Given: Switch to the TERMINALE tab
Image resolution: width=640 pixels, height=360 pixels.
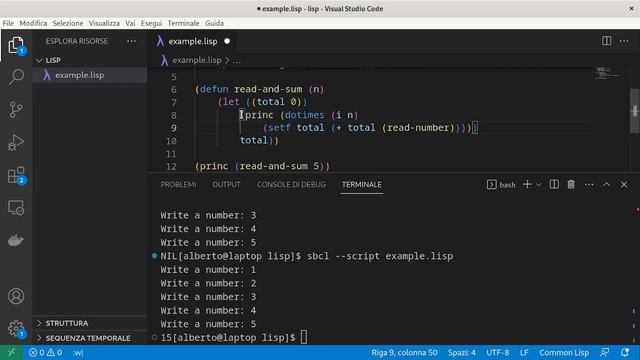Looking at the screenshot, I should coord(362,184).
